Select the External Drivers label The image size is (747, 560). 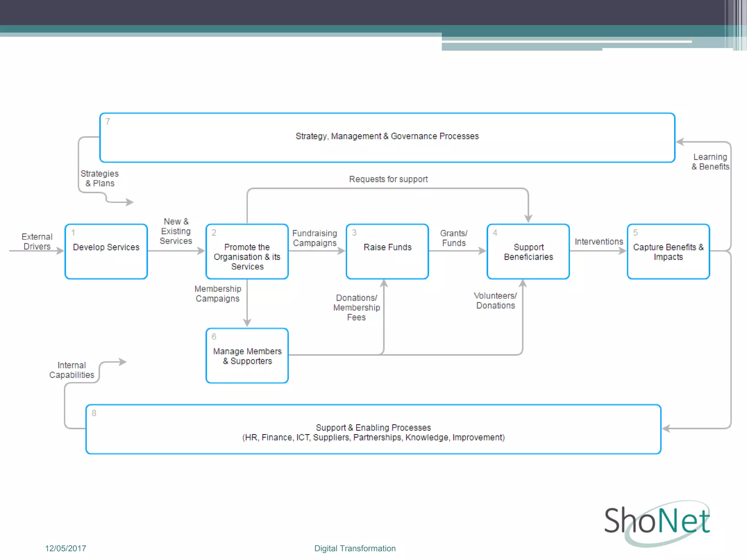click(x=37, y=241)
